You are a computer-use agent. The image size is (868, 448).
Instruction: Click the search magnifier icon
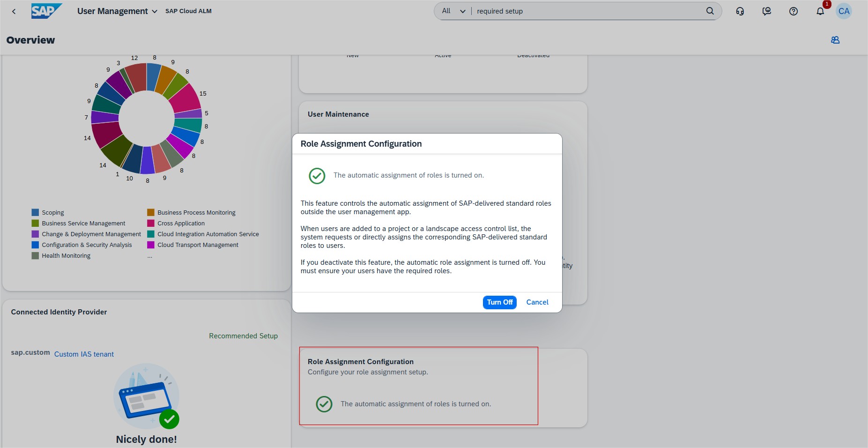[710, 11]
